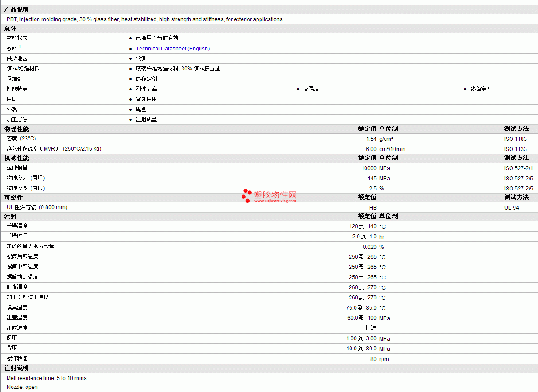The width and height of the screenshot is (538, 392).
Task: Select the 室外应用 usage value
Action: pos(147,100)
